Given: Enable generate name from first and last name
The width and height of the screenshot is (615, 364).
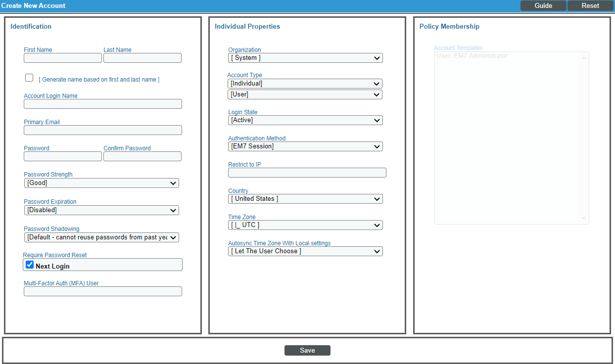Looking at the screenshot, I should (x=29, y=77).
